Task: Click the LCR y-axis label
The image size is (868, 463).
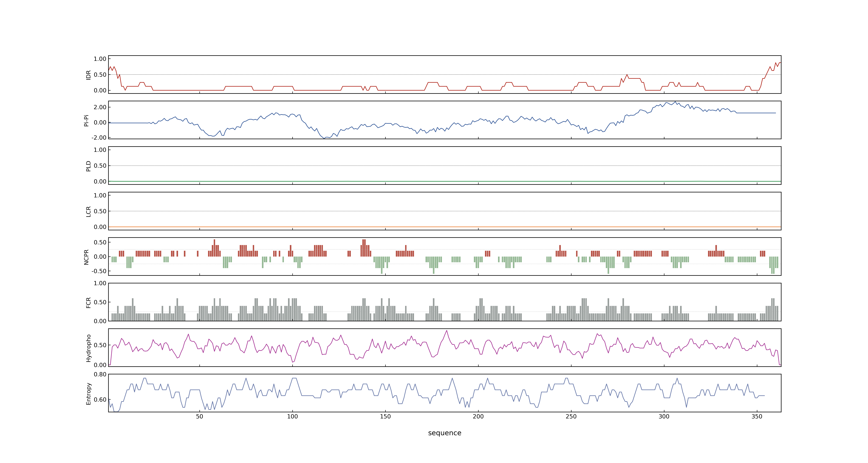Action: click(88, 211)
